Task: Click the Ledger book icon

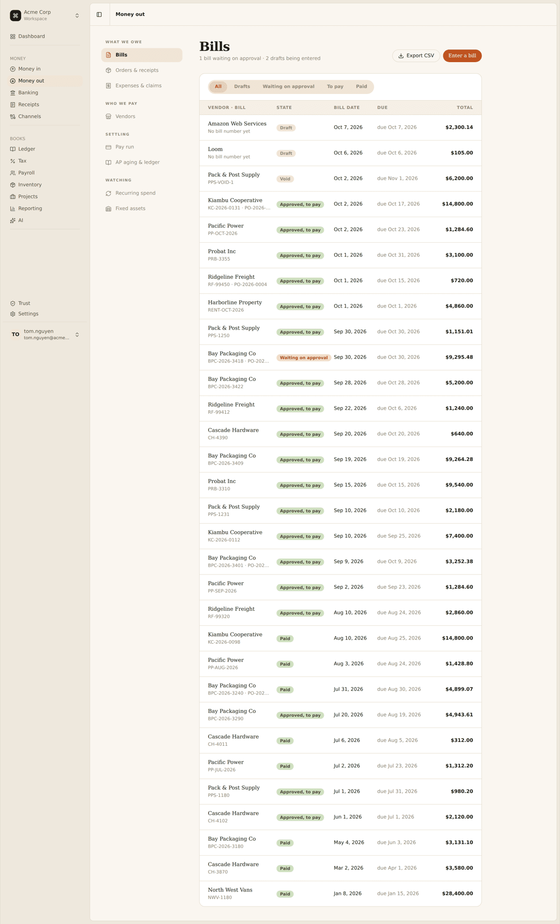Action: pos(13,149)
